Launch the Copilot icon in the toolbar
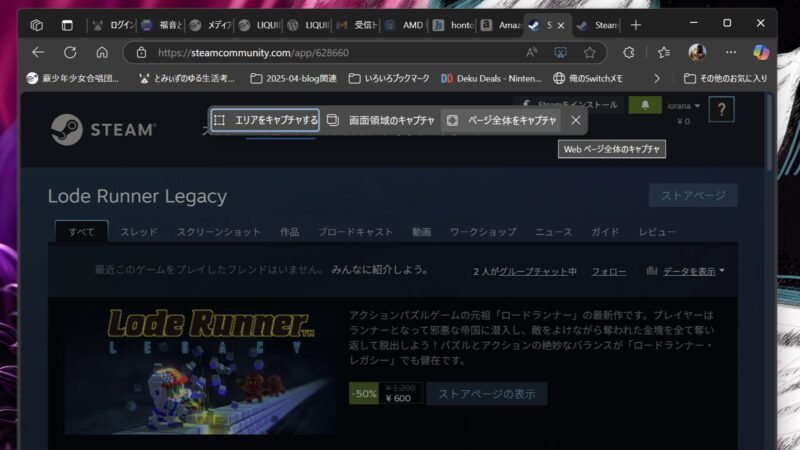Image resolution: width=800 pixels, height=450 pixels. pyautogui.click(x=761, y=52)
